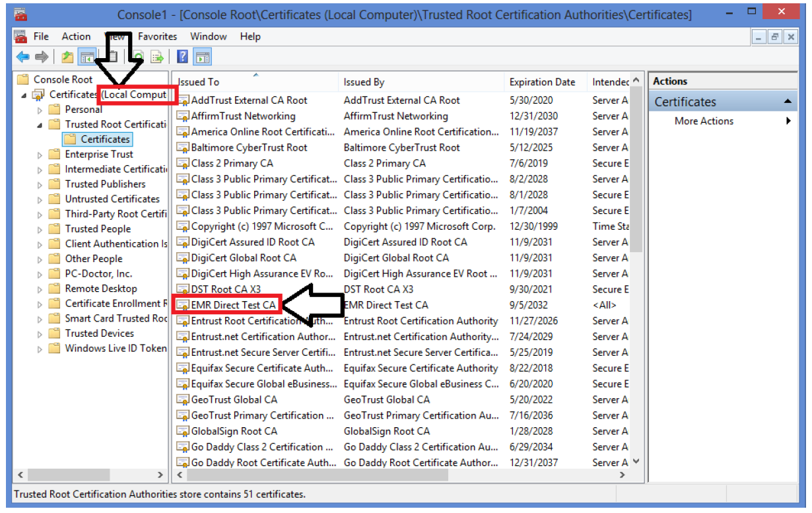Sort by the Expiration Date column header

tap(545, 82)
